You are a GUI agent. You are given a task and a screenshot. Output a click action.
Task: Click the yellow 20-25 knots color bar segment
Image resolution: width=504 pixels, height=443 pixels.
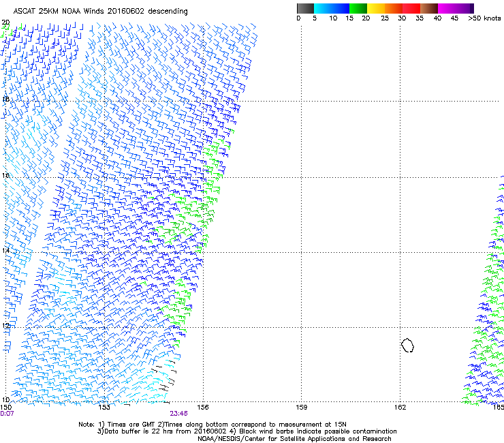click(376, 8)
